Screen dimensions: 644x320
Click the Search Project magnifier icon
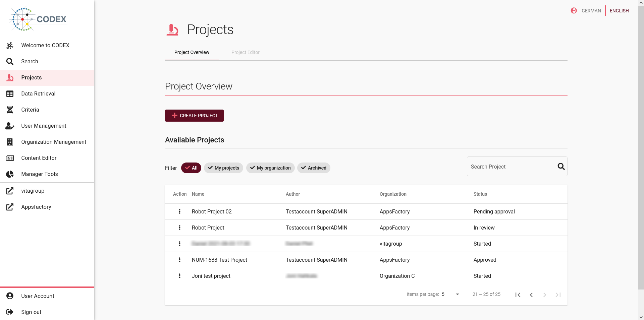[x=561, y=167]
